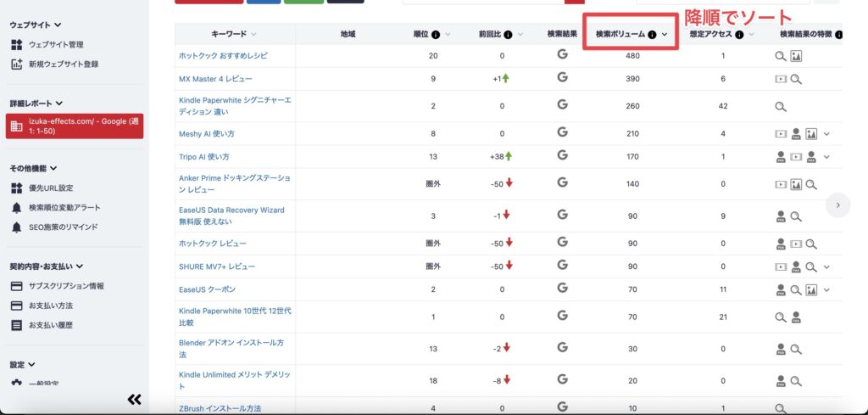
Task: Open the Tripo AI 使い方 keyword link
Action: click(204, 157)
